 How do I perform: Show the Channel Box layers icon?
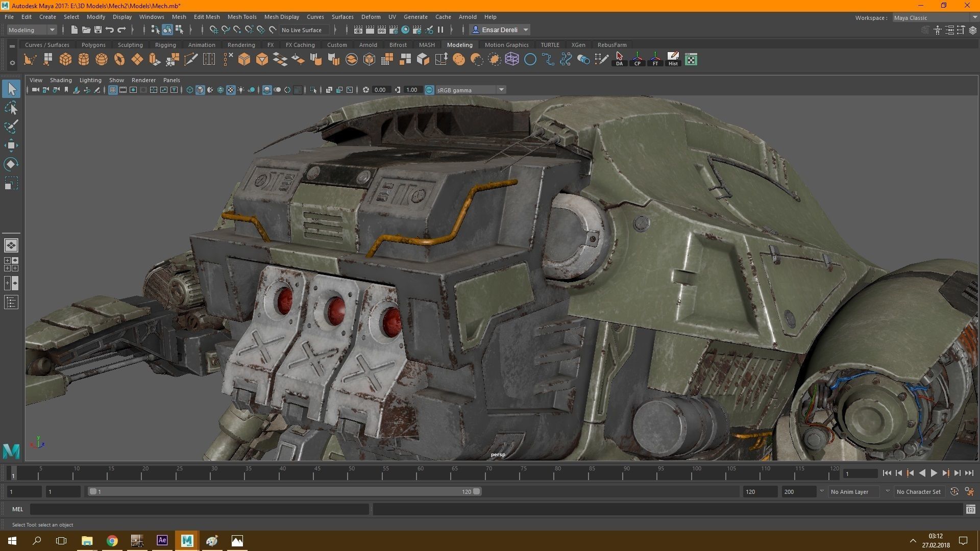[x=973, y=30]
